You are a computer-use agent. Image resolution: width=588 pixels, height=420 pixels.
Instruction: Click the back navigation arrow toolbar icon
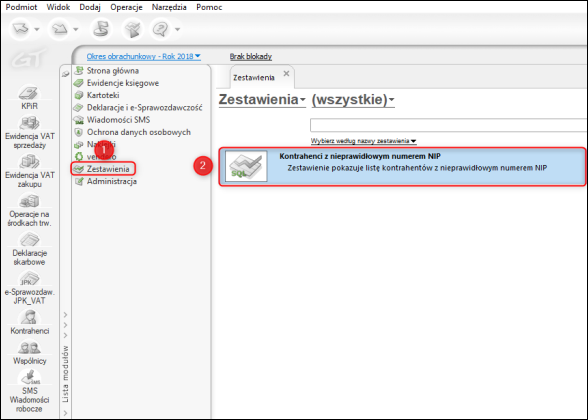tap(21, 29)
